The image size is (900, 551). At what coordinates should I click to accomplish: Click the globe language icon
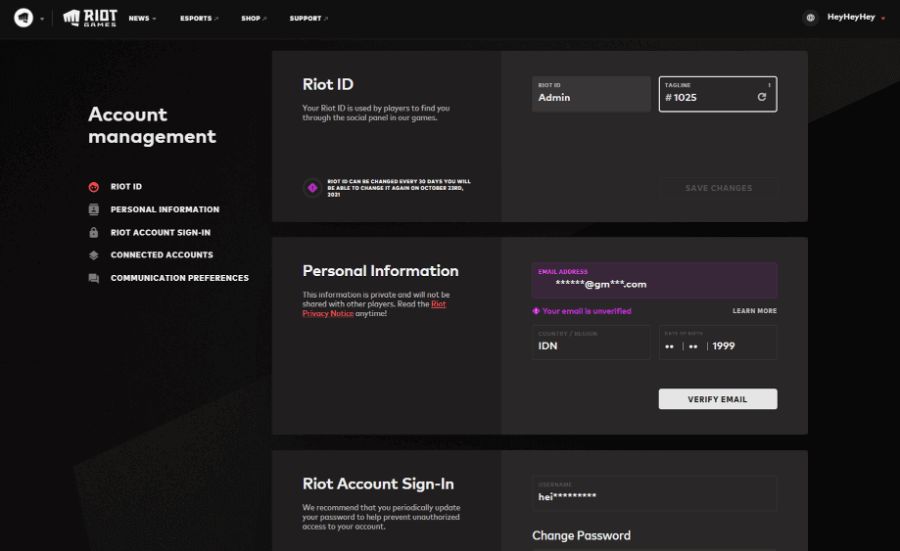click(810, 18)
